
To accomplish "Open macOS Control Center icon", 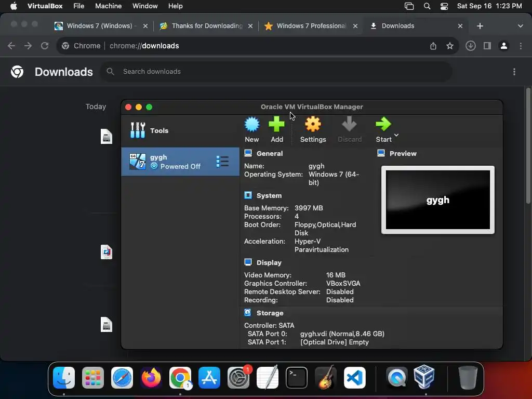I will pyautogui.click(x=444, y=6).
